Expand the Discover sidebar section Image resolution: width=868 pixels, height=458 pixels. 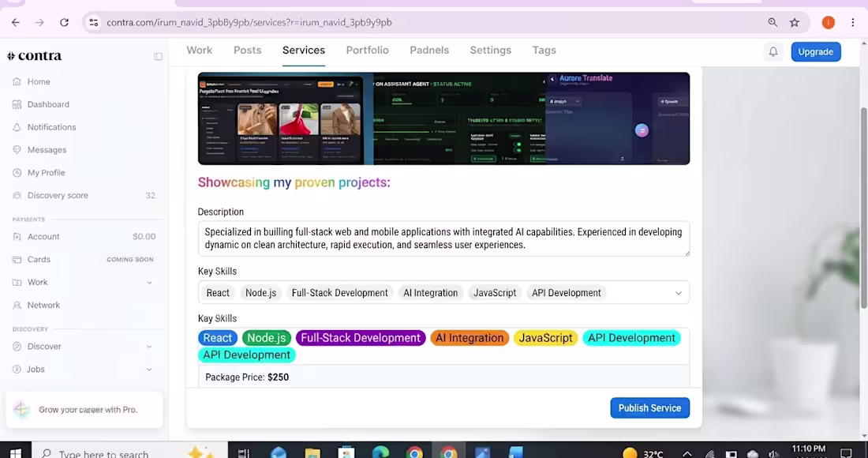149,347
